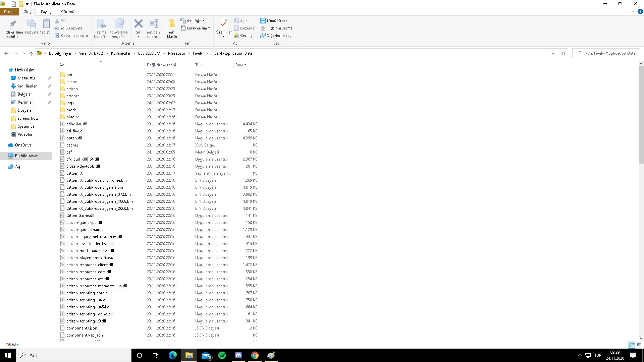This screenshot has width=644, height=362.
Task: Switch to details view toggle
Action: (x=632, y=345)
